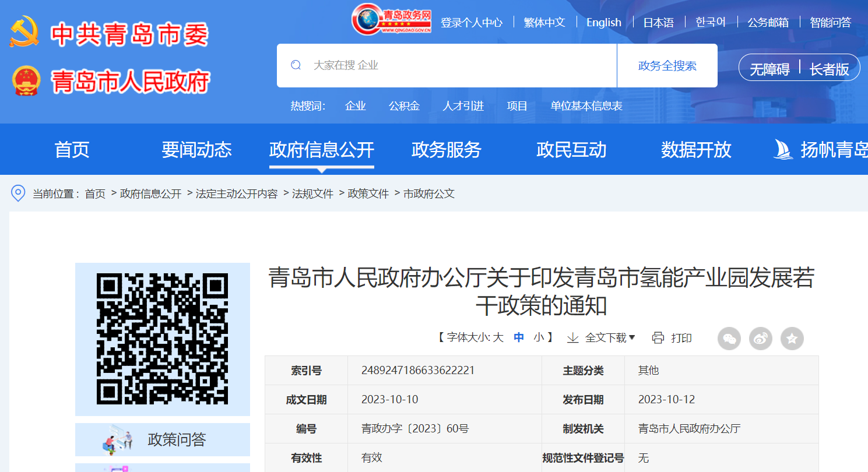Click the 政务全搜索 button

(x=667, y=66)
